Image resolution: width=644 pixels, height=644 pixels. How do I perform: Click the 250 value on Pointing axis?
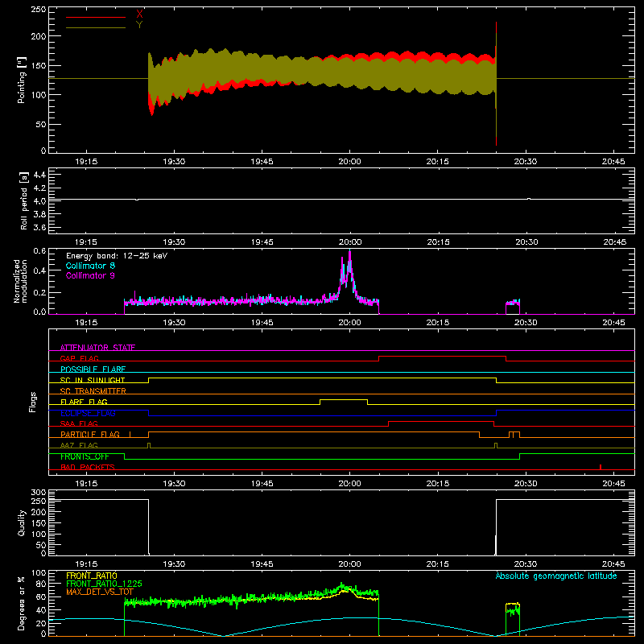point(39,10)
